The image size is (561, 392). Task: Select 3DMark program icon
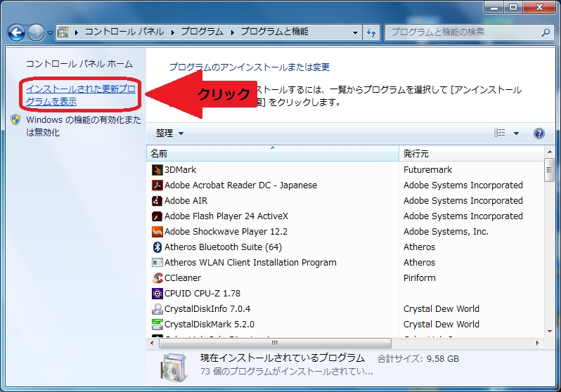pyautogui.click(x=157, y=169)
